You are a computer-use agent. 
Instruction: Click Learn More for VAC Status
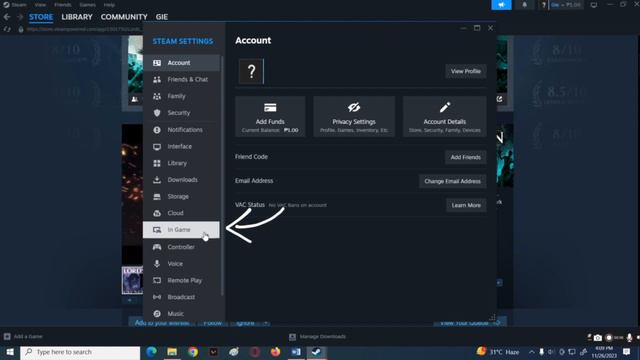tap(466, 205)
